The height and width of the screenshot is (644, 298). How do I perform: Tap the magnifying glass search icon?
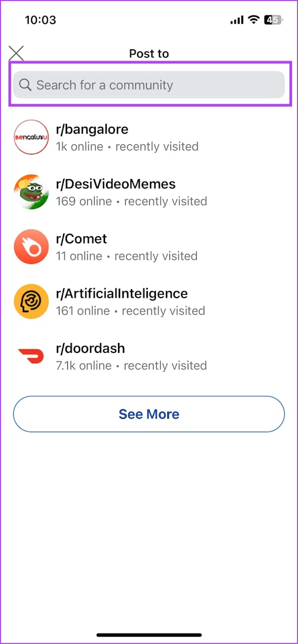[25, 85]
